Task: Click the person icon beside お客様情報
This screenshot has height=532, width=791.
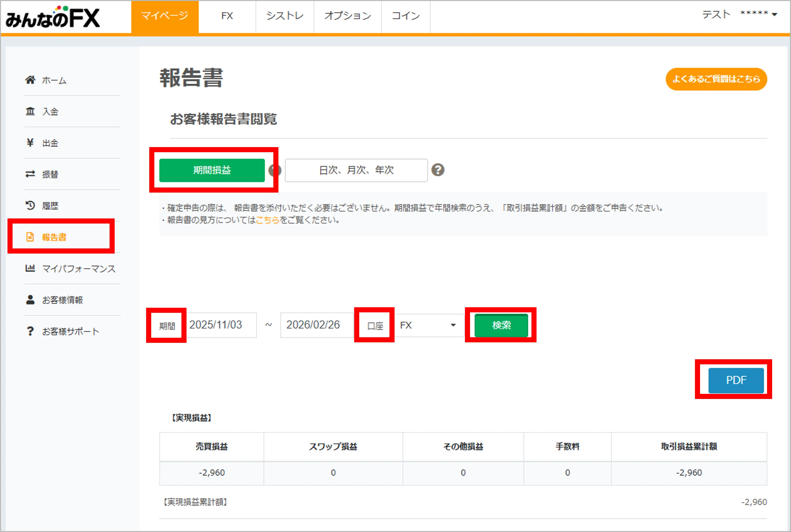Action: pos(30,300)
